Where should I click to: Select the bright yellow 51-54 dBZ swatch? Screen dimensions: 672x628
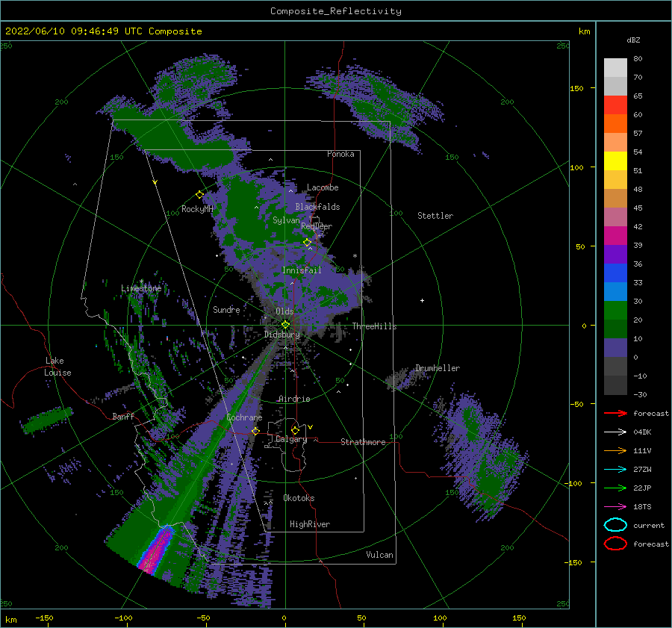click(x=615, y=161)
